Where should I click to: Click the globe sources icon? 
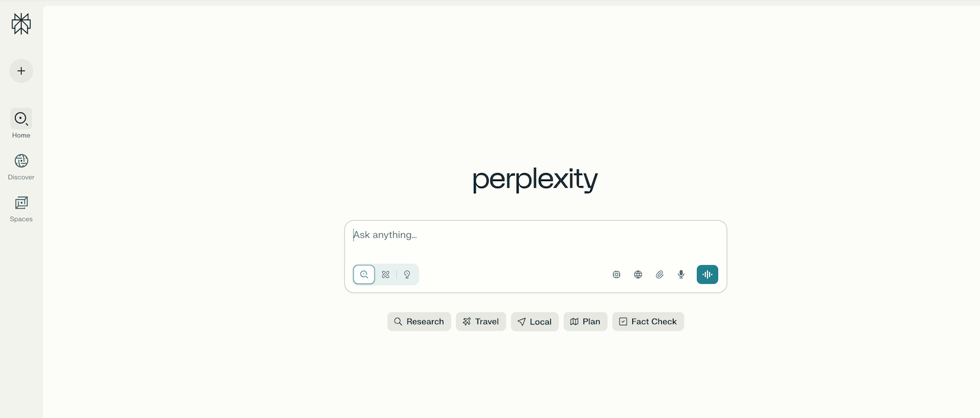pyautogui.click(x=638, y=274)
